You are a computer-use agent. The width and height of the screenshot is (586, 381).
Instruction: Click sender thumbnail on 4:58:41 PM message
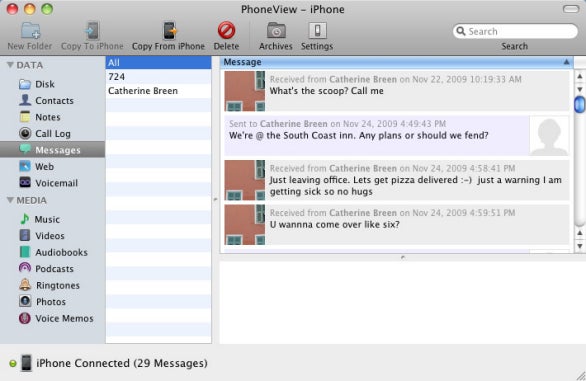coord(245,180)
